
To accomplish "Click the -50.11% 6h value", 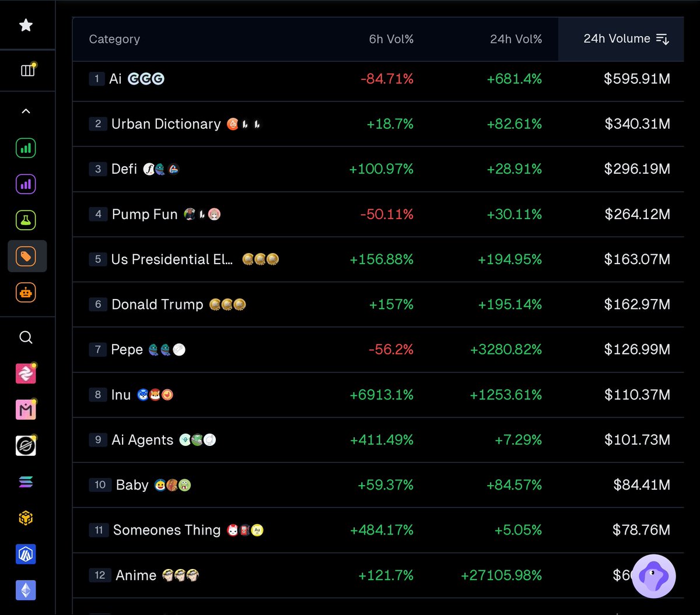I will 387,214.
